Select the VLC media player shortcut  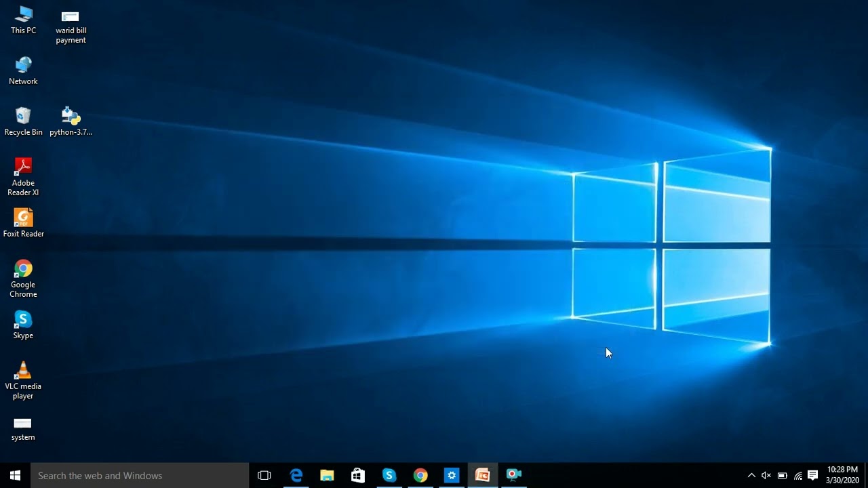click(23, 381)
